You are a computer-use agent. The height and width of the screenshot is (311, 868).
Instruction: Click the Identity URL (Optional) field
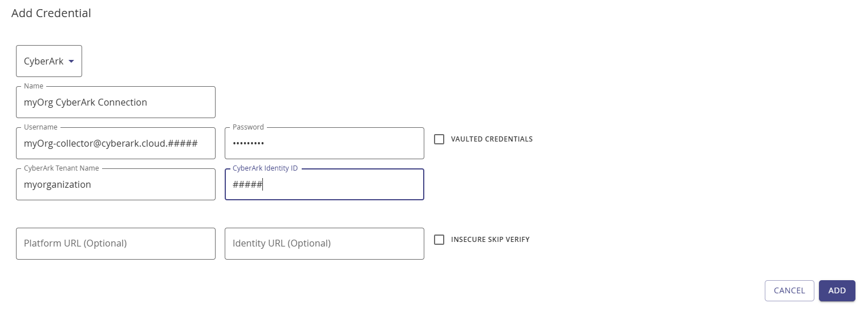324,244
